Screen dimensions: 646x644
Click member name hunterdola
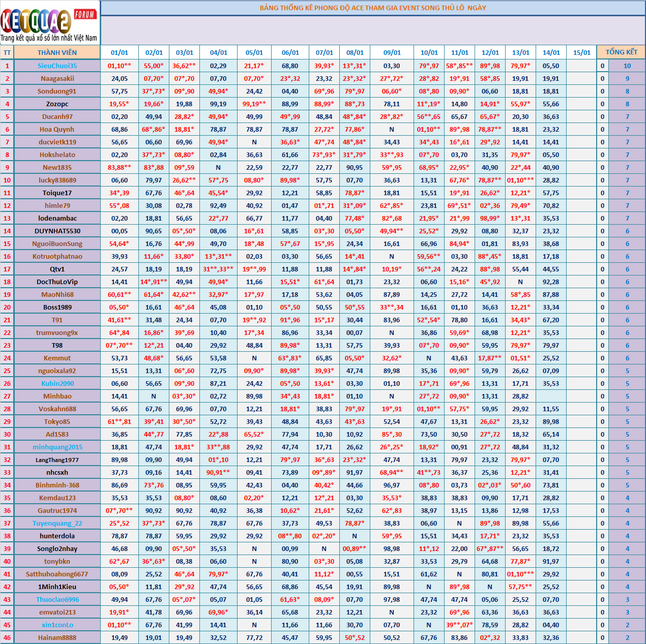click(57, 536)
